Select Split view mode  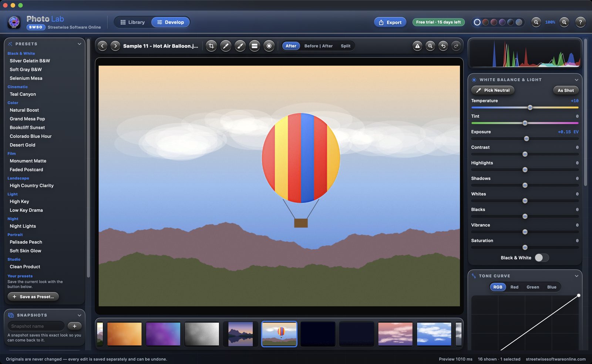346,46
